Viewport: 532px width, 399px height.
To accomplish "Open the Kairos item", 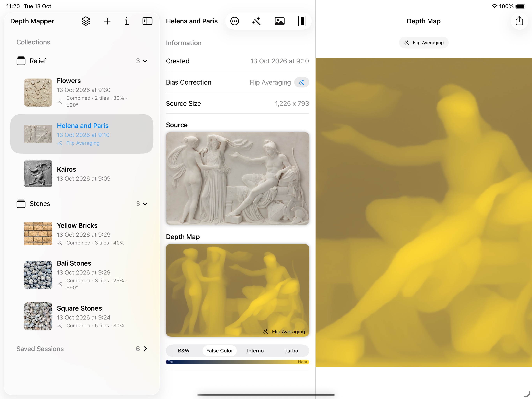I will 82,174.
